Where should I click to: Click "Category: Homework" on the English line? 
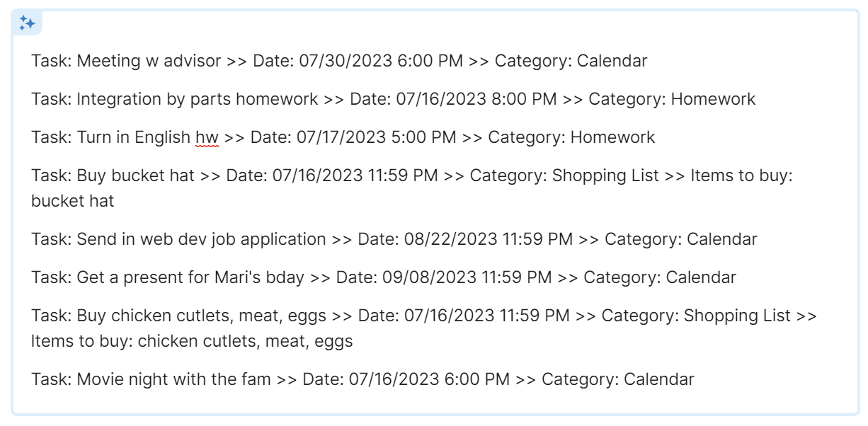coord(571,137)
